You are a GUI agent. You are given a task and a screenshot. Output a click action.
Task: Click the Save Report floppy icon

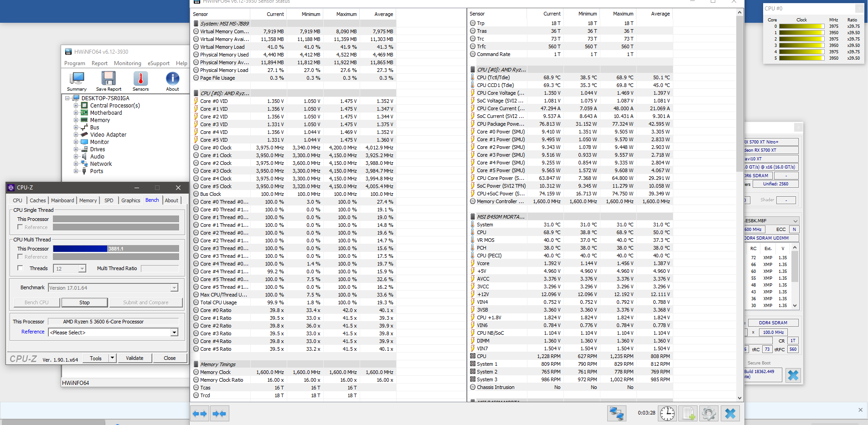108,81
